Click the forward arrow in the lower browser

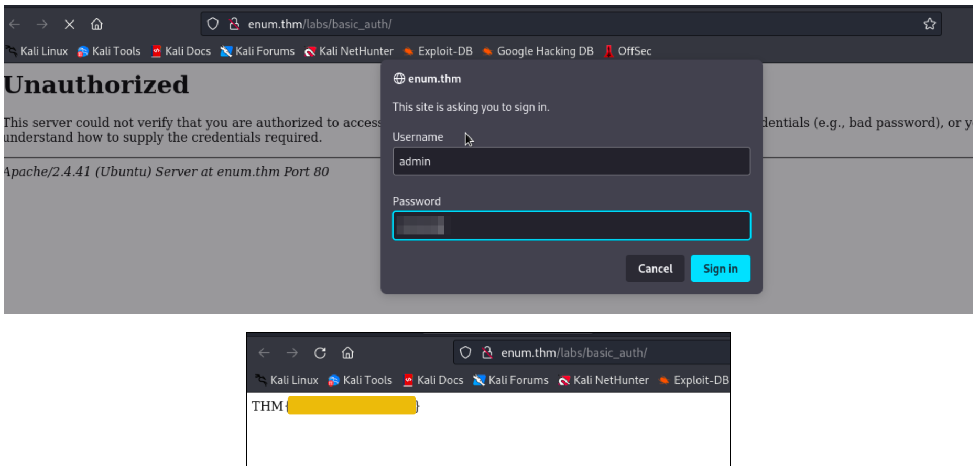coord(292,353)
